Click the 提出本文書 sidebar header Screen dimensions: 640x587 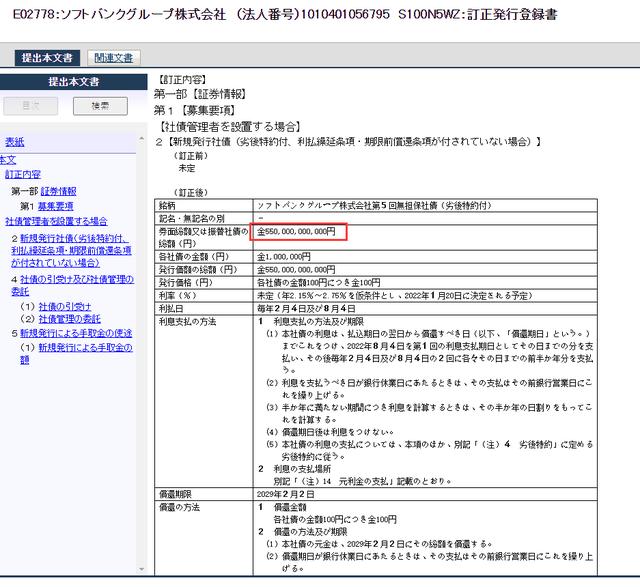point(73,82)
